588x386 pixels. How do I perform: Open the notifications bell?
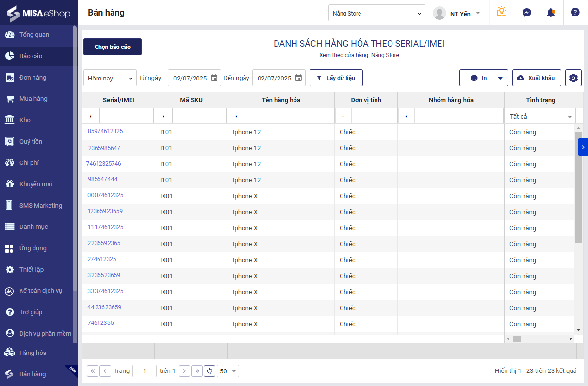point(551,13)
